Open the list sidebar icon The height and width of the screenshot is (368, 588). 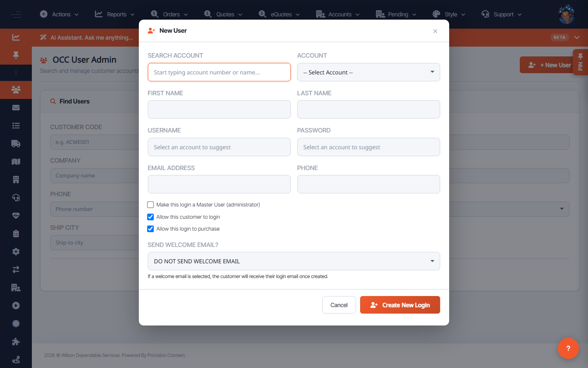click(16, 126)
